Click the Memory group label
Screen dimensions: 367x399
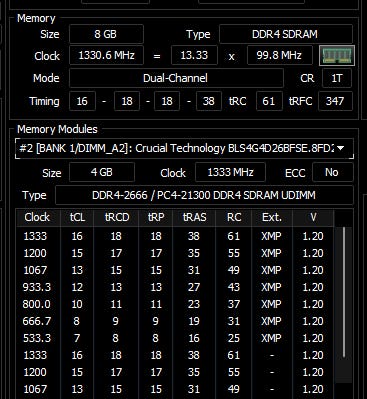coord(36,19)
